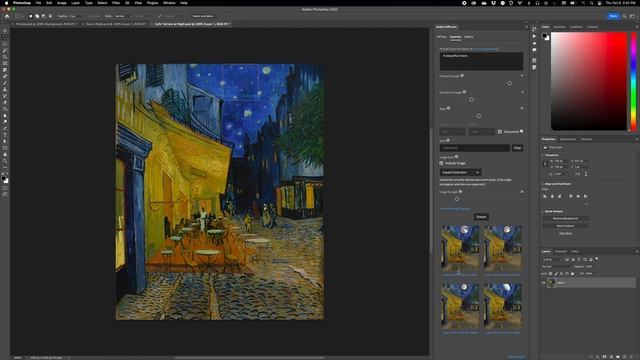Switch to Cafe Terrace at Night document tab
This screenshot has height=360, width=640.
[192, 24]
